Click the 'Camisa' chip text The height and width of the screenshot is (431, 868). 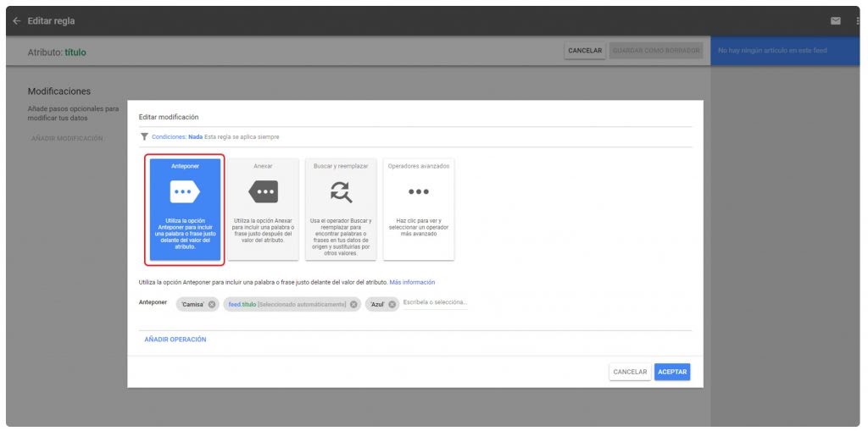pyautogui.click(x=192, y=304)
